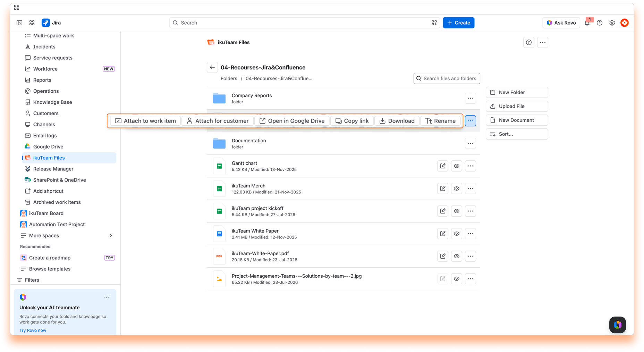Open the Company Reports folder icon
The width and height of the screenshot is (644, 352).
[x=219, y=98]
